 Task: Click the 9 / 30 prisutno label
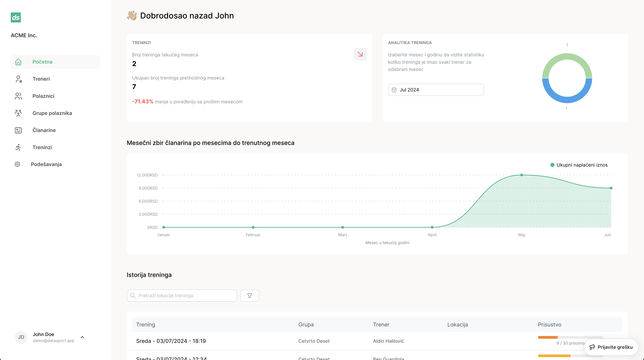(x=571, y=343)
